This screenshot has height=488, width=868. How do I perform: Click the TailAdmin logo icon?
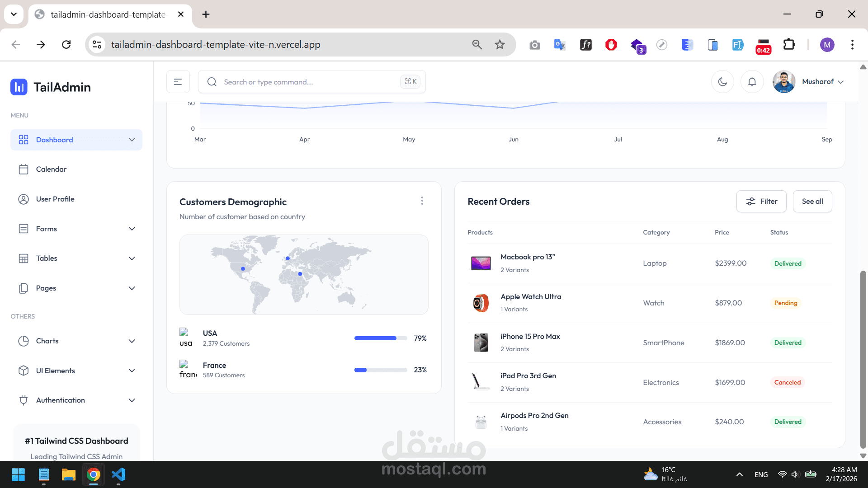point(19,87)
